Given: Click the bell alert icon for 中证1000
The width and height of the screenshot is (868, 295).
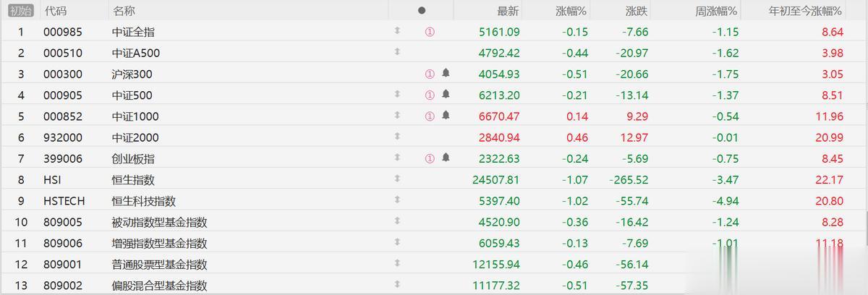Looking at the screenshot, I should (x=446, y=115).
